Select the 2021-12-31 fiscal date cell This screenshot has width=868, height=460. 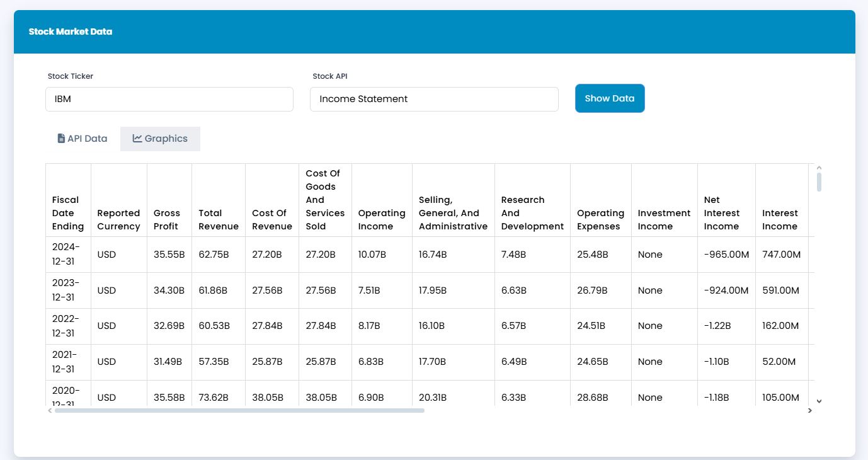click(x=68, y=362)
